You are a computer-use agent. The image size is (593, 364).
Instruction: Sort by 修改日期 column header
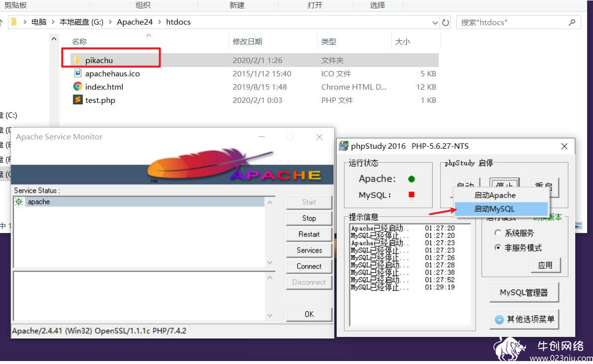click(x=247, y=42)
